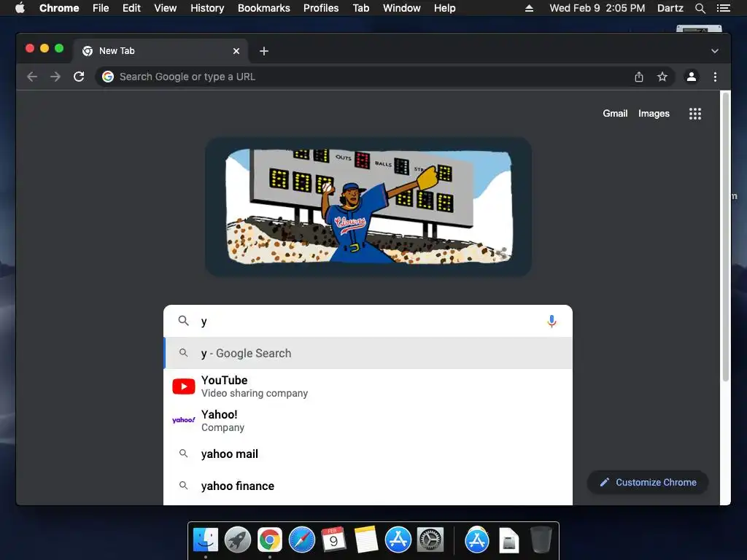Open the Images link
The width and height of the screenshot is (747, 560).
point(654,113)
